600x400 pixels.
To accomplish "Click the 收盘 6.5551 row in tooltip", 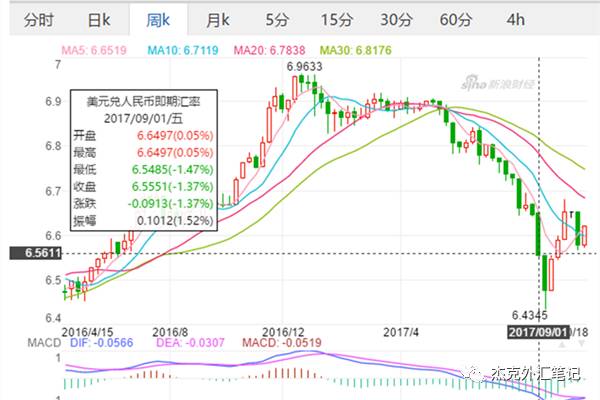I will point(143,186).
